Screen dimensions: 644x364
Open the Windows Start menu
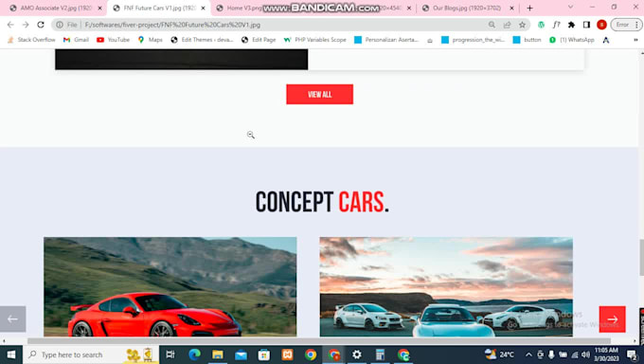(x=11, y=355)
